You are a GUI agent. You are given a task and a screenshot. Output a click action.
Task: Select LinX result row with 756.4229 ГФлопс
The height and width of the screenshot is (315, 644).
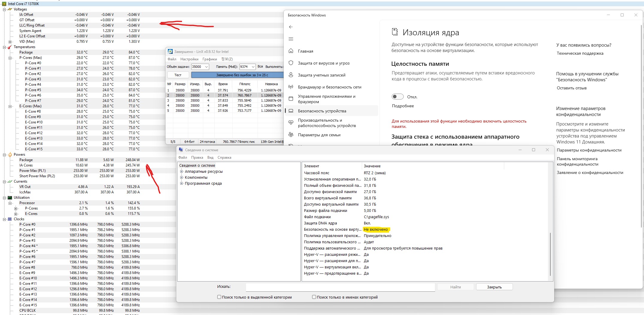point(224,90)
